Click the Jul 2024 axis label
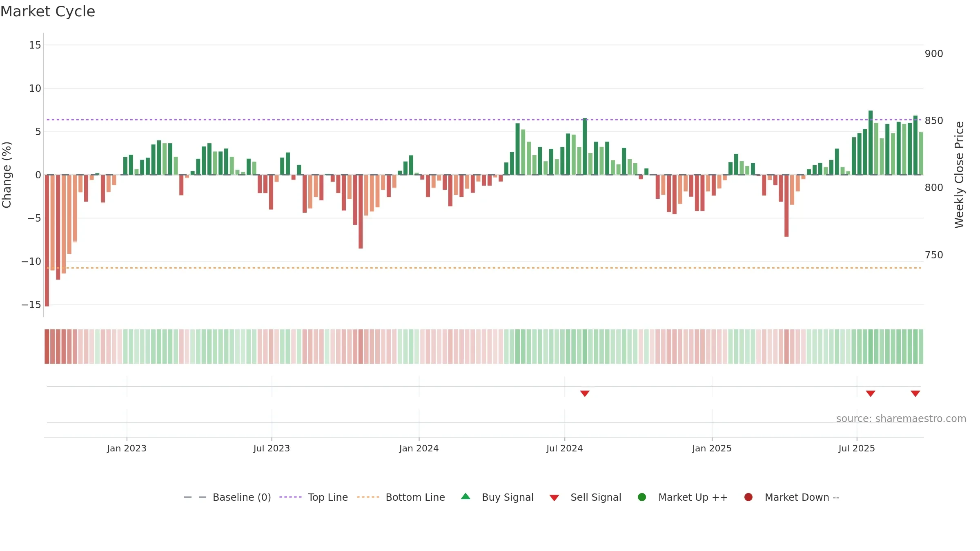 (565, 448)
